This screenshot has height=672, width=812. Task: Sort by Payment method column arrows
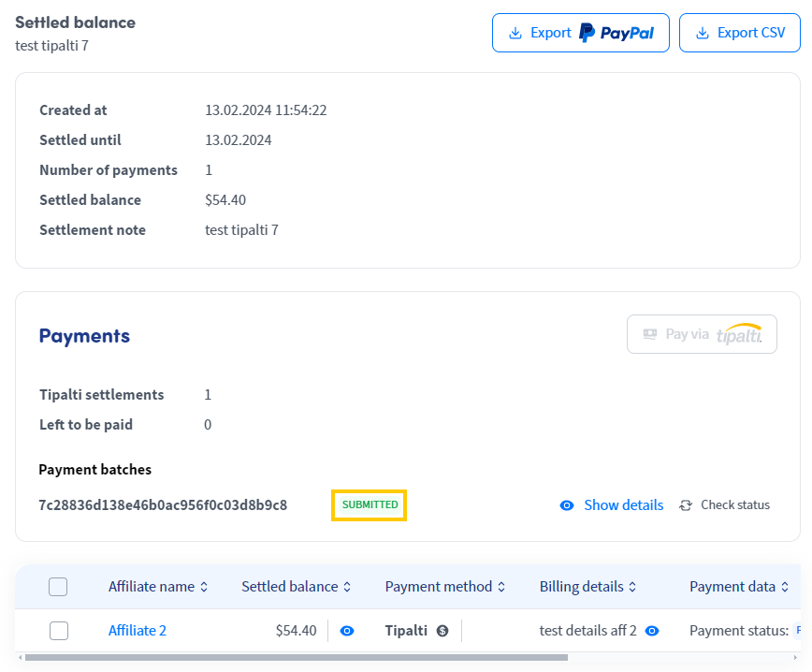click(501, 587)
